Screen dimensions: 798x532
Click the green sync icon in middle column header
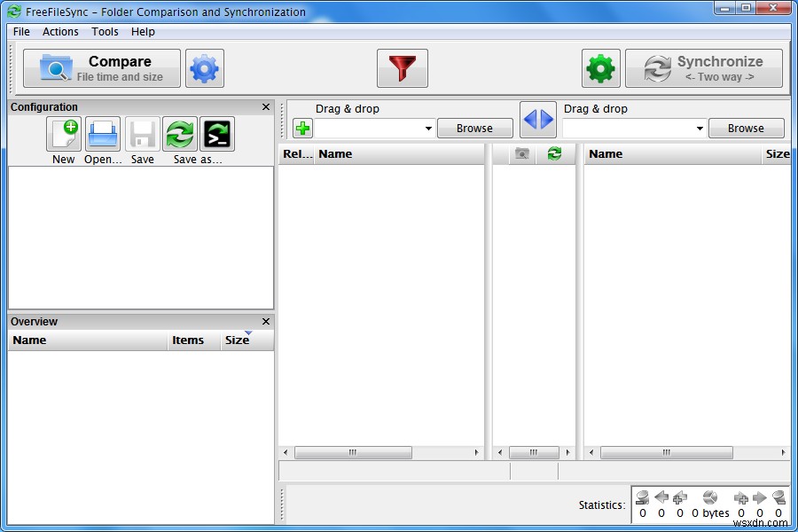click(554, 153)
